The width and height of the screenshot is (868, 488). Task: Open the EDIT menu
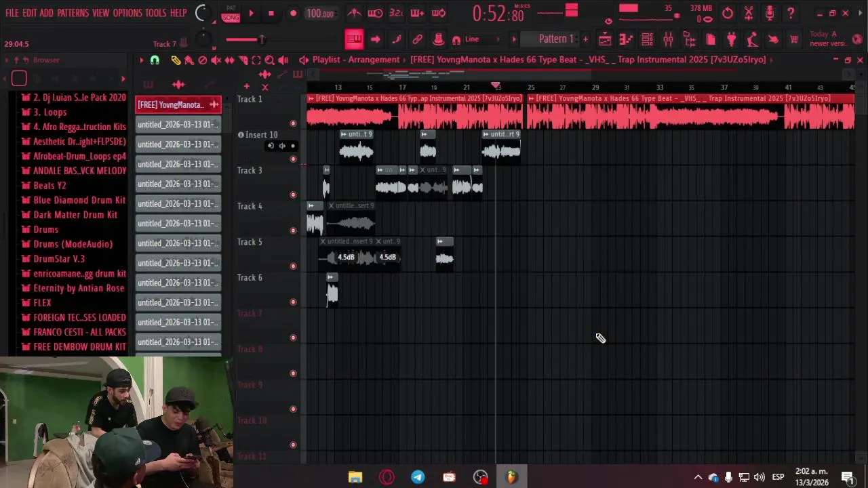(x=29, y=13)
